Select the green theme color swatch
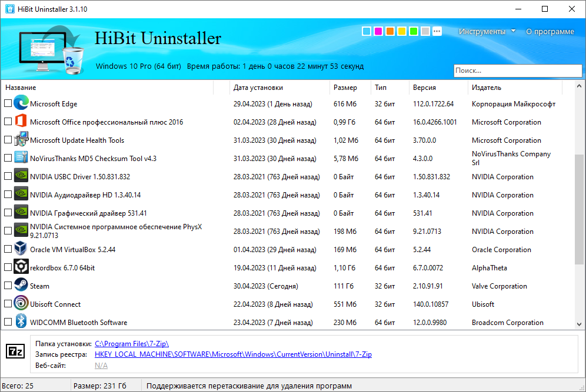This screenshot has height=392, width=586. pyautogui.click(x=414, y=31)
